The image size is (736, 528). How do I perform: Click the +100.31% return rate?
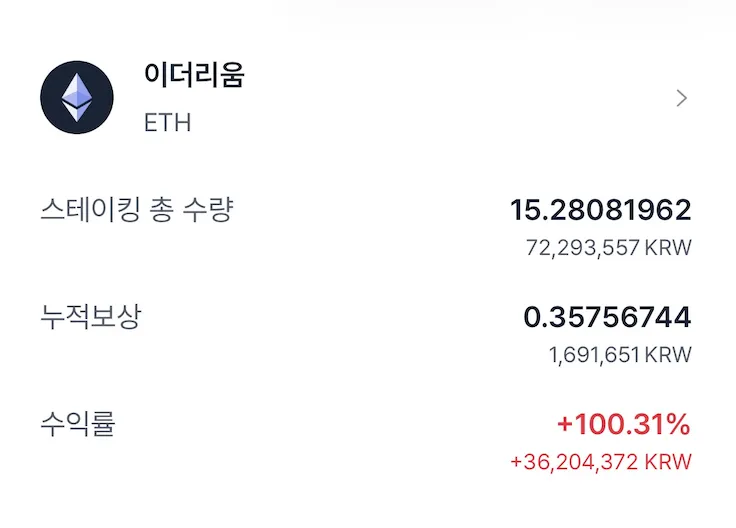click(623, 425)
